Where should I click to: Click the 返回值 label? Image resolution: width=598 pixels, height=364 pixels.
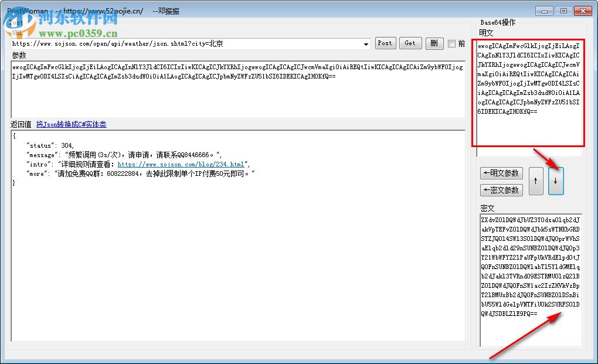click(21, 124)
